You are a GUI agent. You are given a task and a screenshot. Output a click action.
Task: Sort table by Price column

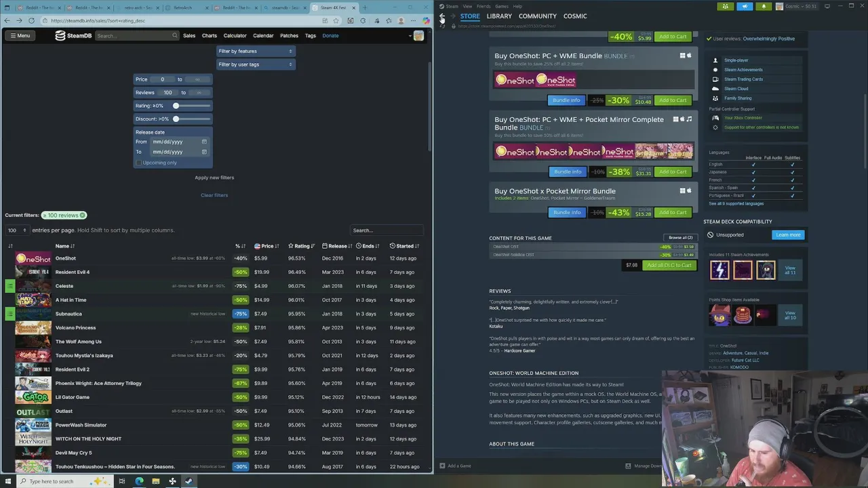pyautogui.click(x=267, y=246)
